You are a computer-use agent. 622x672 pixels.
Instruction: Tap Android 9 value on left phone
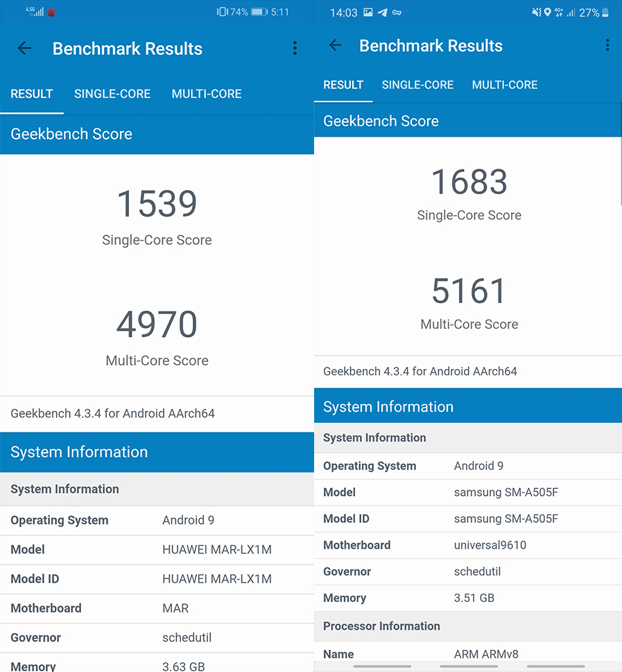188,520
